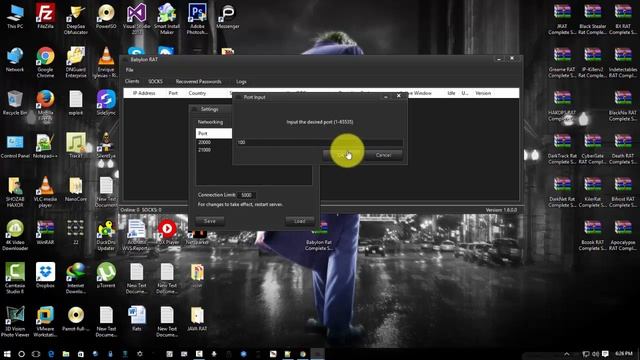Open the VMware Workstation shortcut
Screen dimensions: 640x360
45,322
